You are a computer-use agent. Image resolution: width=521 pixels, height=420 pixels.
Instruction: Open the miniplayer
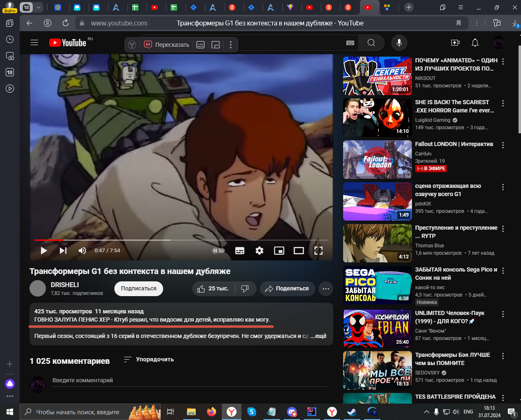coord(279,251)
